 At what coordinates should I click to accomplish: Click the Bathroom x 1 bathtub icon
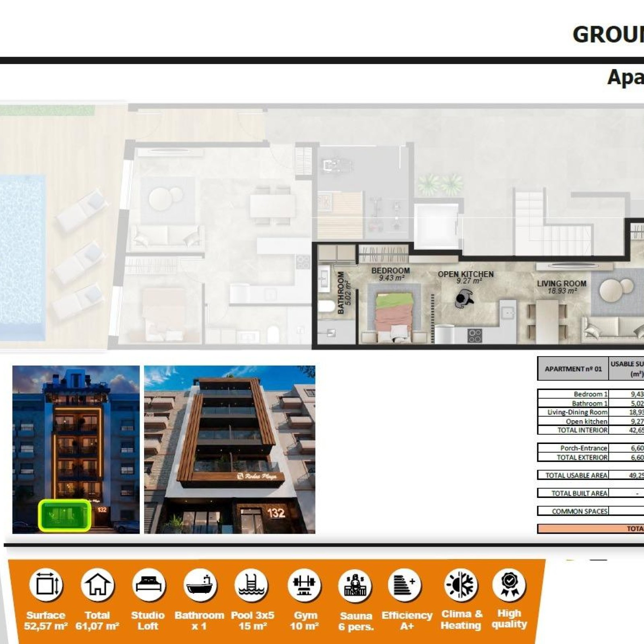tap(200, 585)
